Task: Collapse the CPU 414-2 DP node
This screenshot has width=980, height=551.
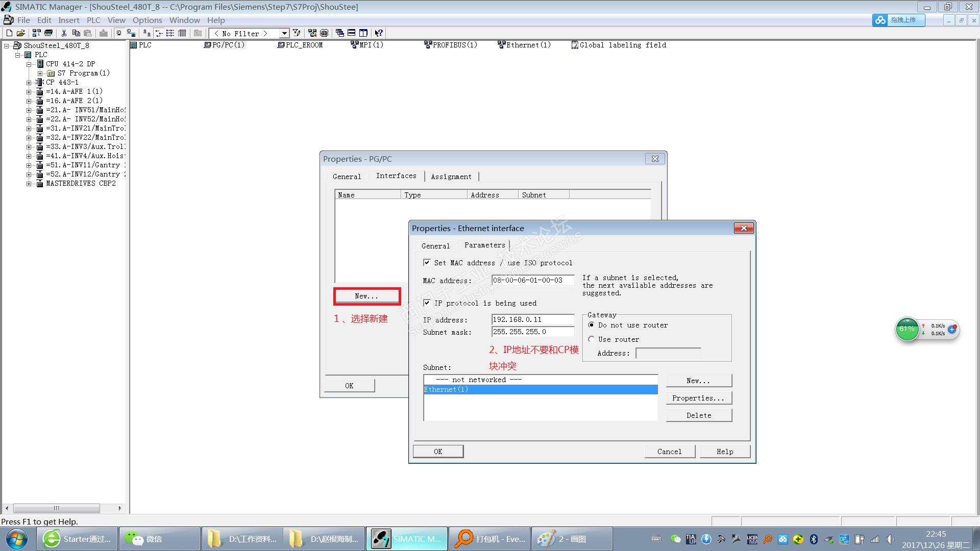Action: (x=29, y=64)
